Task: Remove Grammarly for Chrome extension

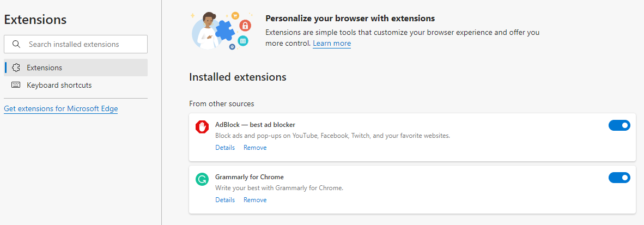Action: click(x=255, y=200)
